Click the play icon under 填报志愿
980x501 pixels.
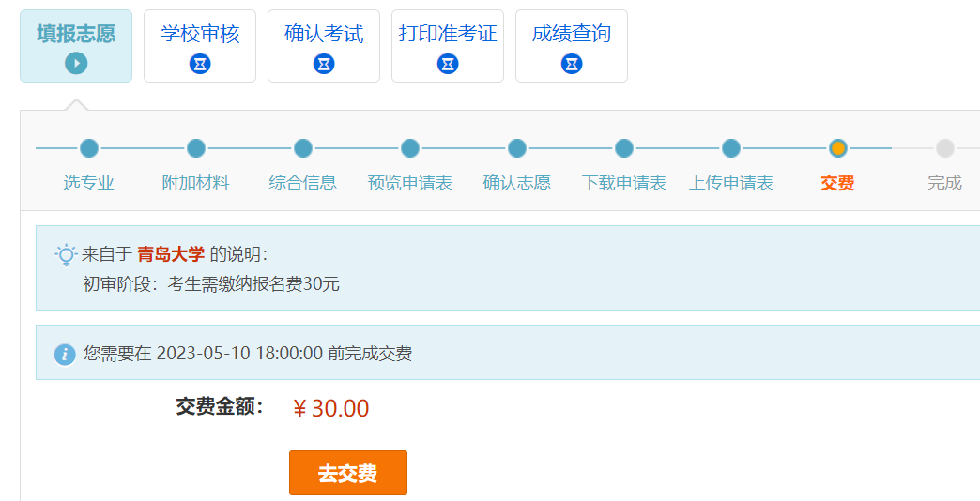[x=76, y=64]
